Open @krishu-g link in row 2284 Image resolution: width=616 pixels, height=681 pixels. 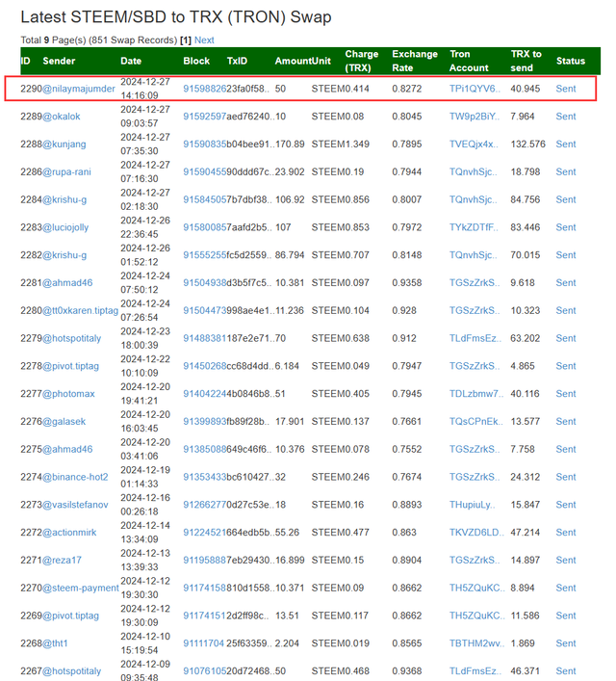[64, 199]
